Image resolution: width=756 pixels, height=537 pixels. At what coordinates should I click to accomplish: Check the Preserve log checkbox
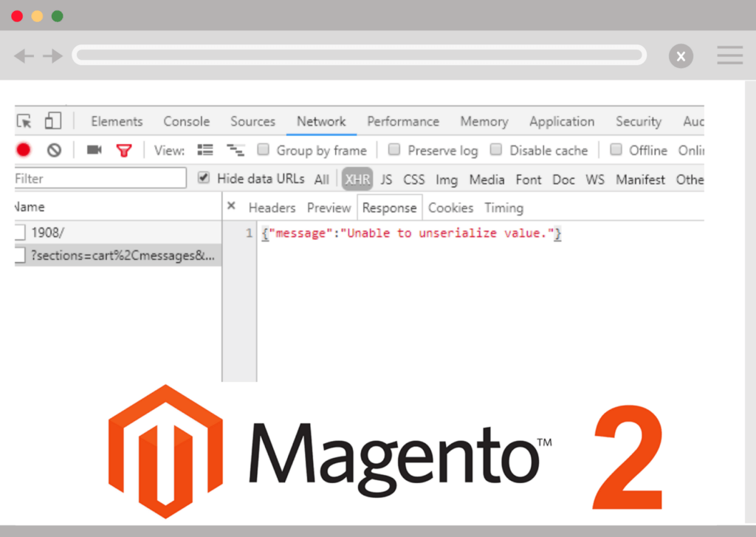(x=396, y=150)
